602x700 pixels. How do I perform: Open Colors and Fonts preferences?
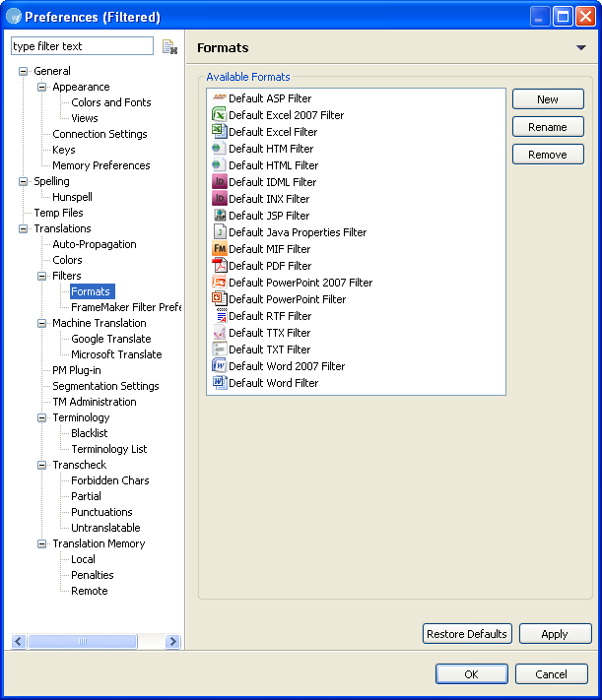click(x=110, y=102)
